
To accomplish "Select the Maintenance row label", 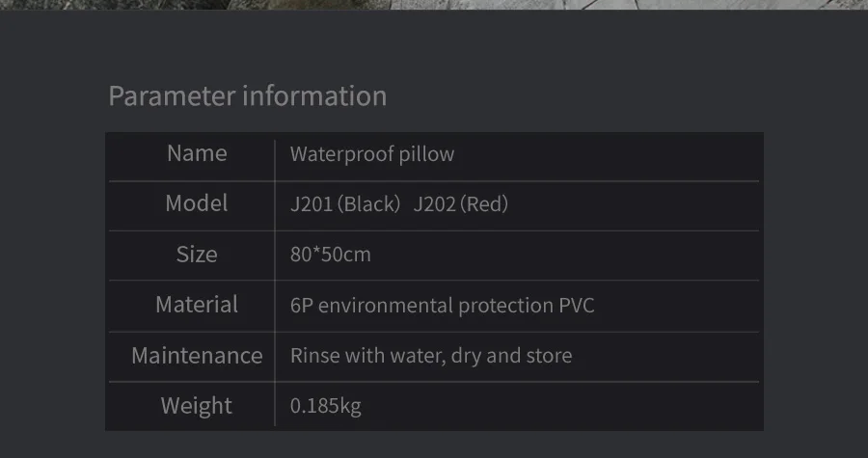I will (197, 356).
